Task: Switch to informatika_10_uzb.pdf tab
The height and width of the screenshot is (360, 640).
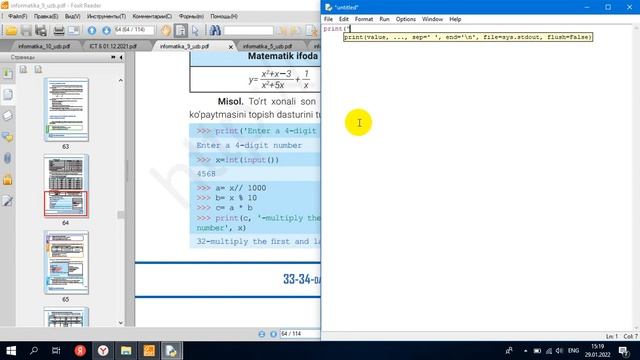Action: (44, 46)
